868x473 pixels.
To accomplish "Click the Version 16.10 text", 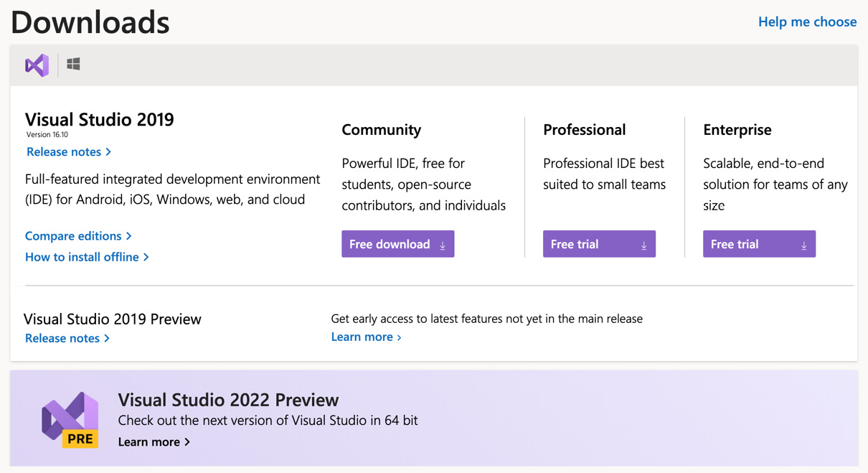I will coord(47,135).
